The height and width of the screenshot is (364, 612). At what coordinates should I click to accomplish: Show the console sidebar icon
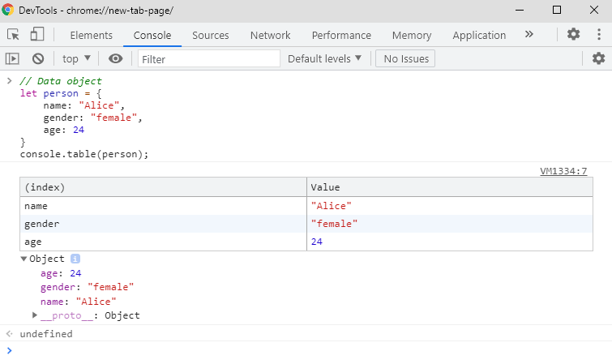click(12, 58)
